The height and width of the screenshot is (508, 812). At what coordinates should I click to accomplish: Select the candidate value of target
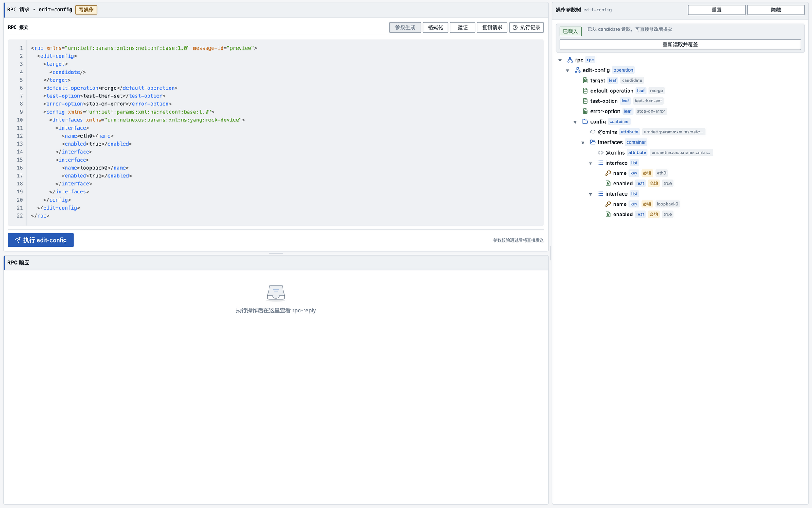(632, 80)
